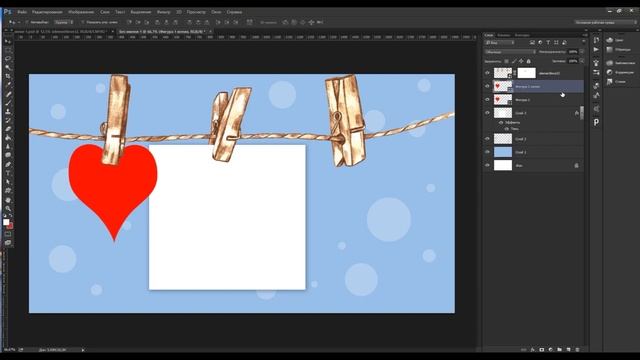The image size is (640, 360).
Task: Select the Healing Brush tool
Action: (8, 94)
